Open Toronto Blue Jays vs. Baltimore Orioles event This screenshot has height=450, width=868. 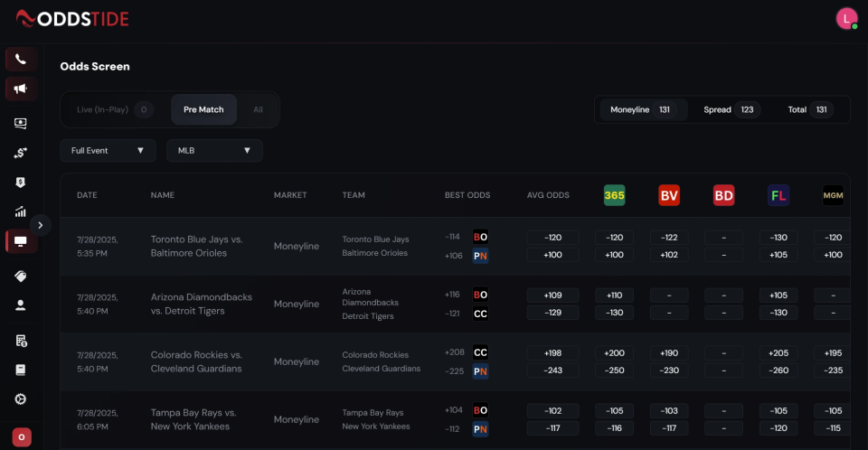[196, 247]
